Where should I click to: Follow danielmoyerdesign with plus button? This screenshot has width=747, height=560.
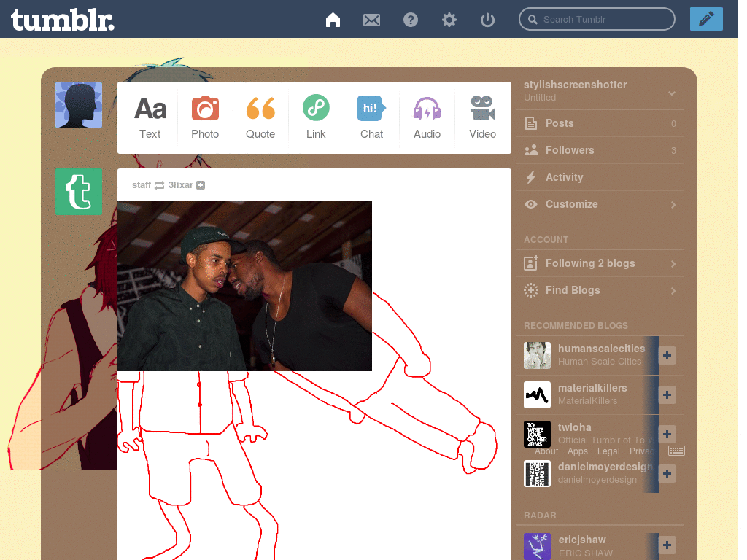click(x=667, y=473)
